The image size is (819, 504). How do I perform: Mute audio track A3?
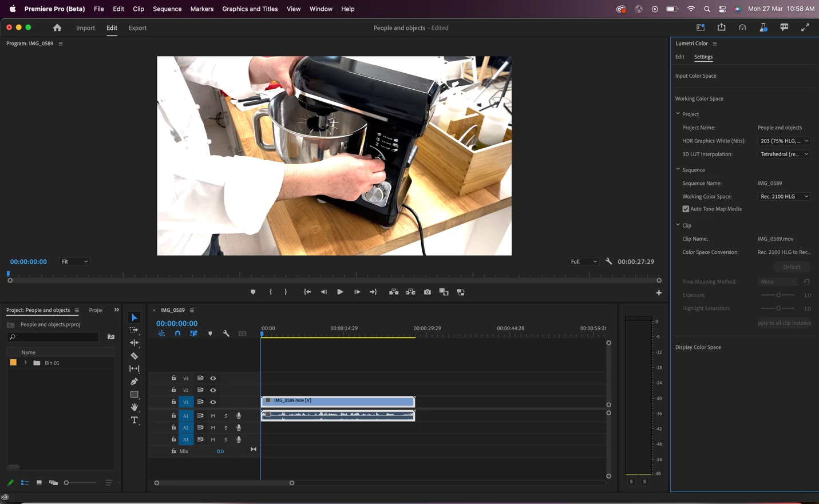click(213, 440)
